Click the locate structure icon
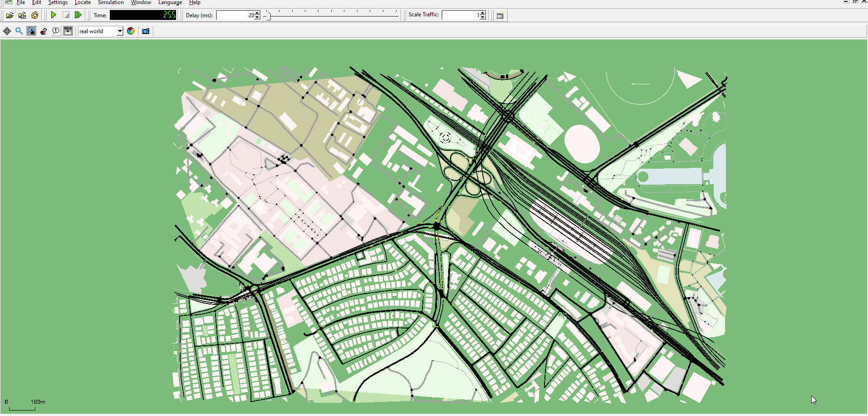This screenshot has width=868, height=416. click(x=44, y=31)
